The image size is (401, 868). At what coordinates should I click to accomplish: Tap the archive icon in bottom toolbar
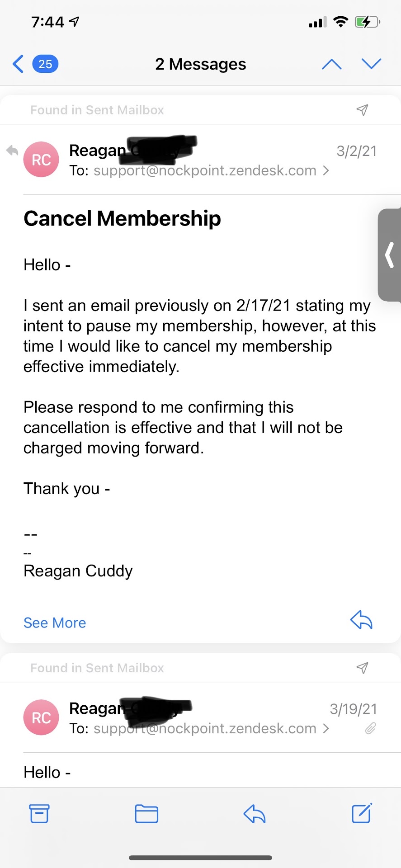39,814
